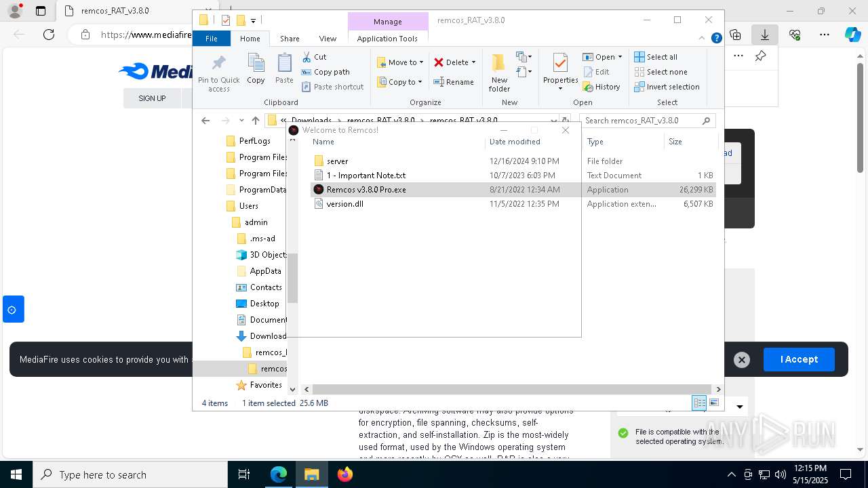Switch to the View ribbon tab
868x488 pixels.
[x=328, y=39]
